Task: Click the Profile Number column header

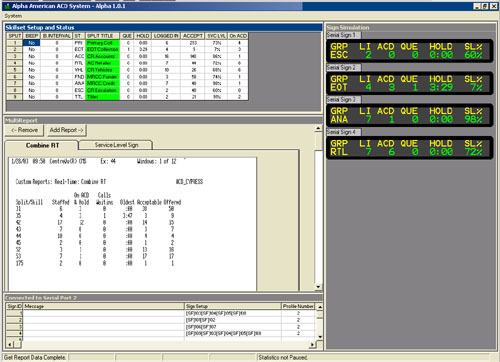Action: pyautogui.click(x=298, y=306)
